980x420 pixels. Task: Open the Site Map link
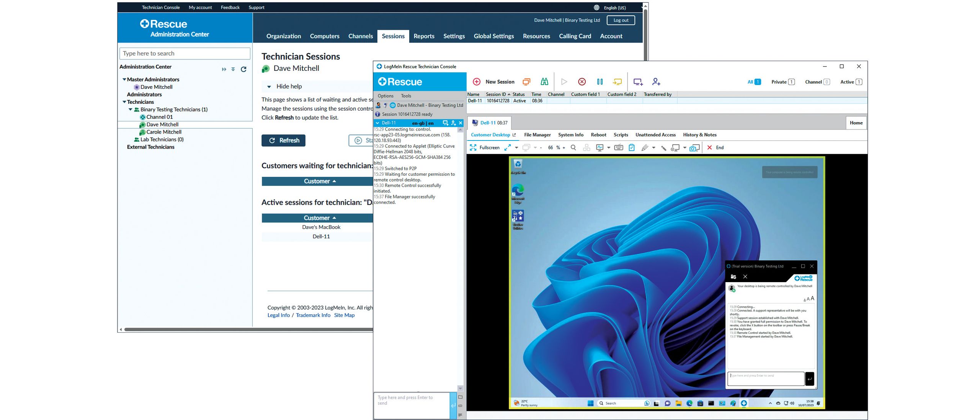coord(344,315)
